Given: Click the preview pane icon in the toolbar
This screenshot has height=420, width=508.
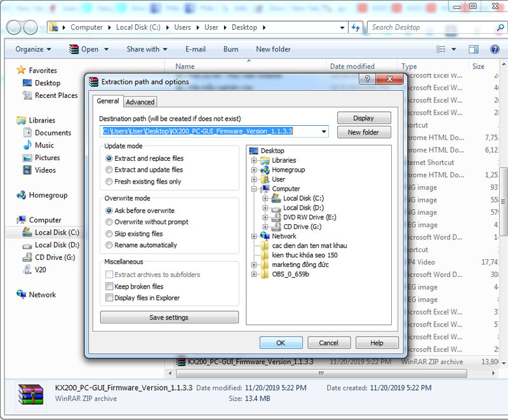Looking at the screenshot, I should point(473,49).
